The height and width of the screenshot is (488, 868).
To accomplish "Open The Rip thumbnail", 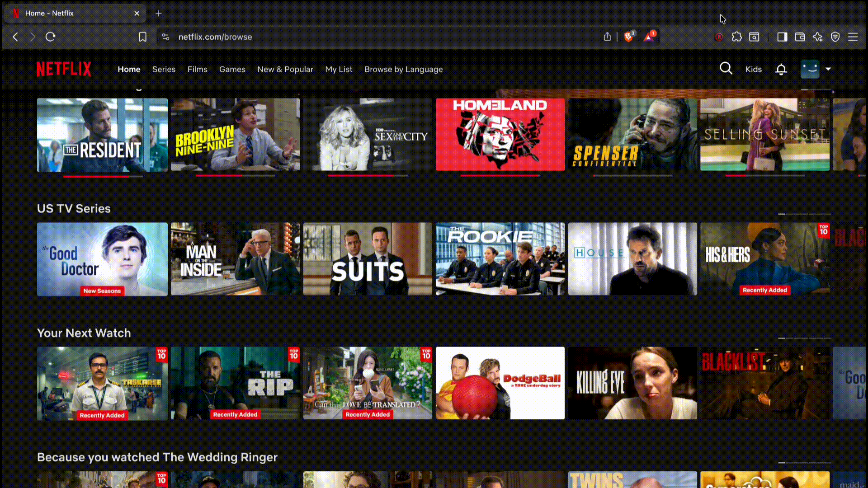I will click(x=235, y=383).
